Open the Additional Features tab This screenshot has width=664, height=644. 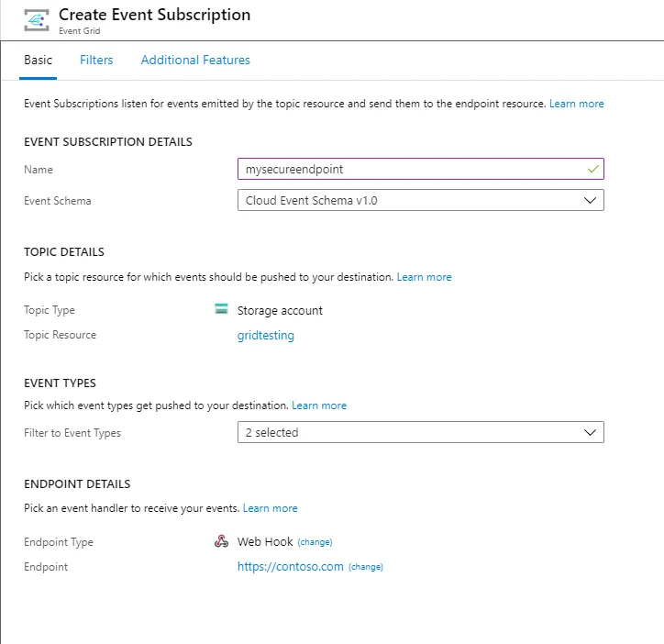(195, 60)
